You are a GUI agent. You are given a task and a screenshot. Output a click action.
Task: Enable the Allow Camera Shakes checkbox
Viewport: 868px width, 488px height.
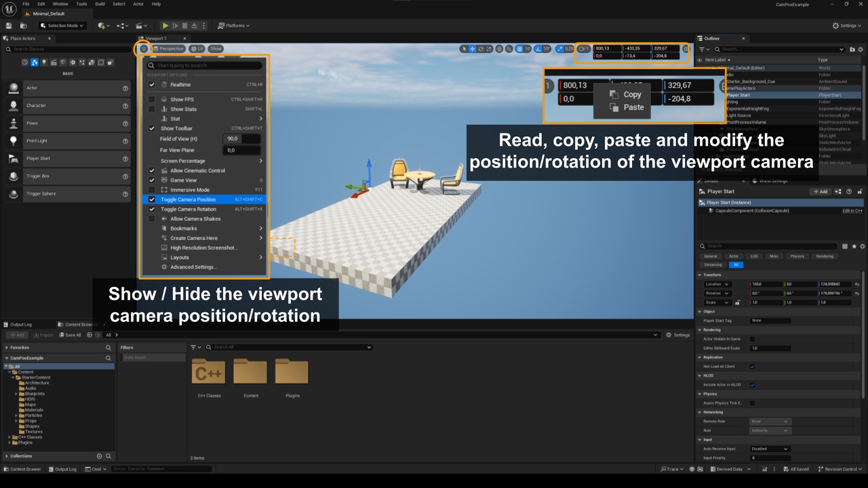(152, 219)
